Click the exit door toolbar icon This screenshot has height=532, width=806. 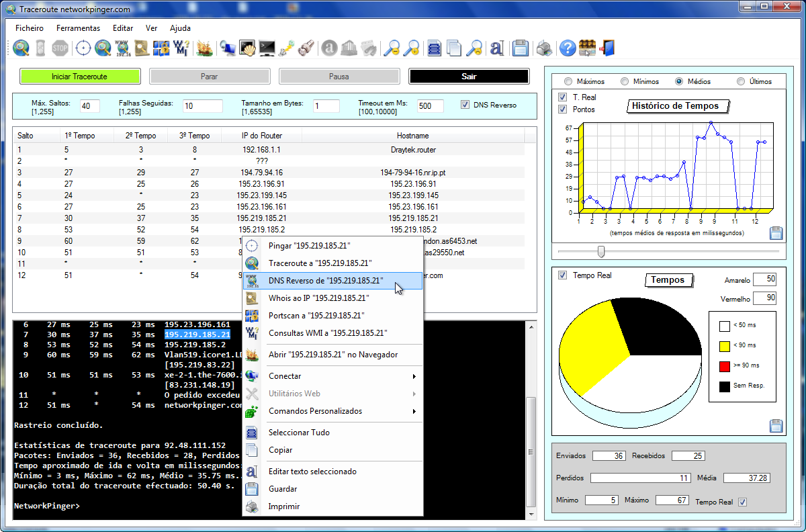coord(608,48)
